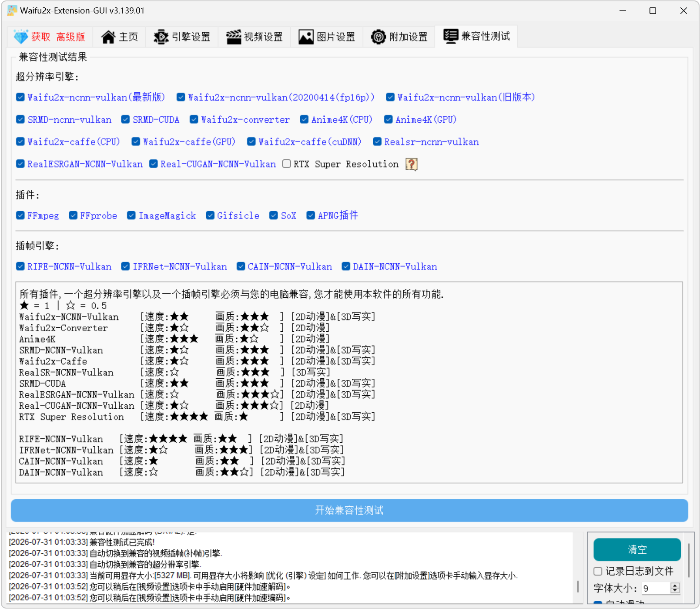Increase 字体大小 with the up arrow
700x609 pixels.
[x=675, y=585]
